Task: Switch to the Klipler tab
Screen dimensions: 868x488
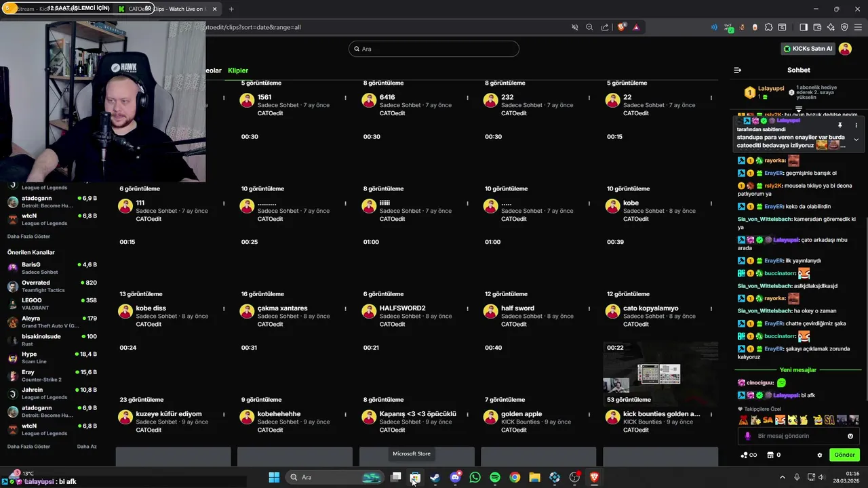Action: (238, 70)
